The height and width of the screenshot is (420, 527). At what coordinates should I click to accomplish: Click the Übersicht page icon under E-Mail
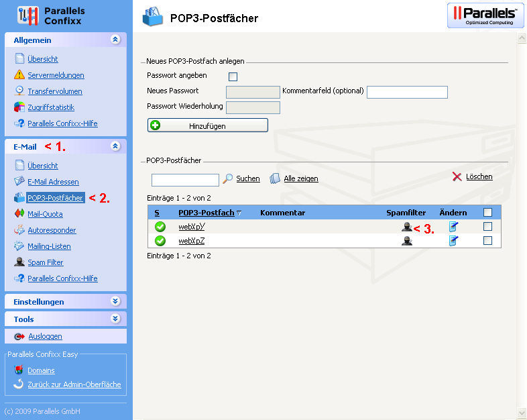coord(19,165)
